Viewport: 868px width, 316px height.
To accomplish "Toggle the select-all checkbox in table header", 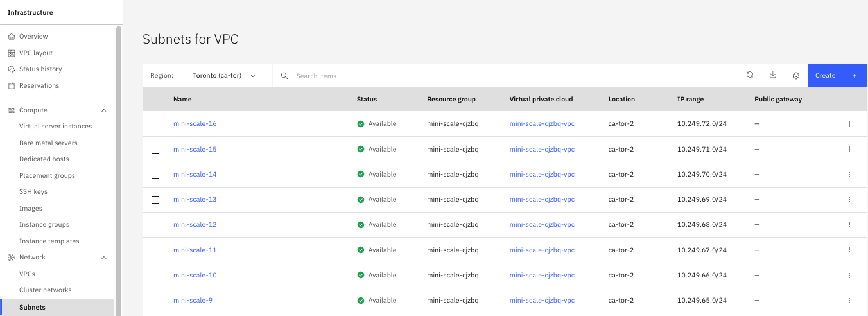I will point(155,100).
